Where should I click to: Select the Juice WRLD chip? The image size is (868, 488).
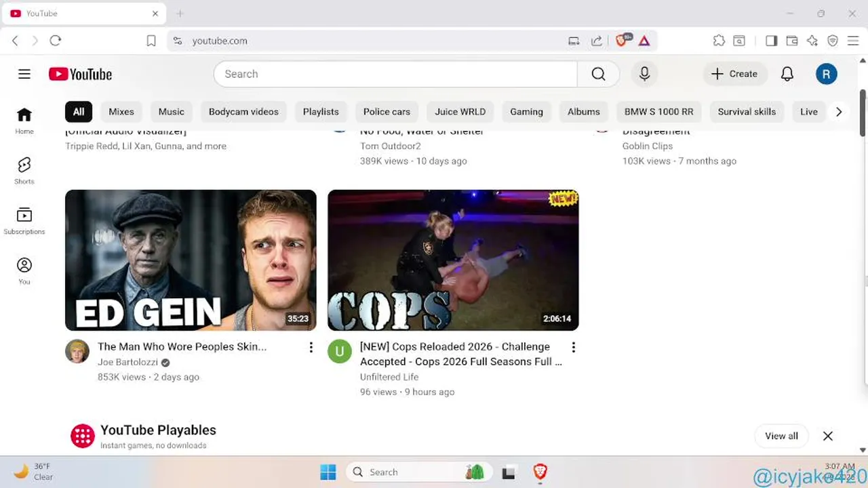click(x=460, y=112)
